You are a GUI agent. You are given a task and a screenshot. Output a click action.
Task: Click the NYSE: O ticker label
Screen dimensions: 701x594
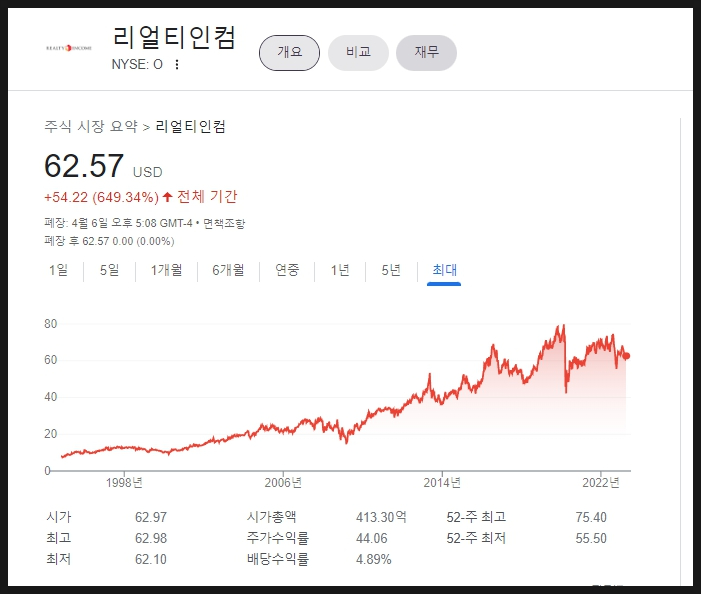click(x=137, y=65)
